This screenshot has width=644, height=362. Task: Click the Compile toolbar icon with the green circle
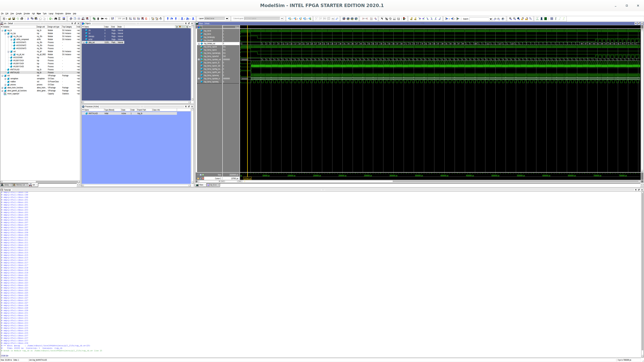(50, 19)
